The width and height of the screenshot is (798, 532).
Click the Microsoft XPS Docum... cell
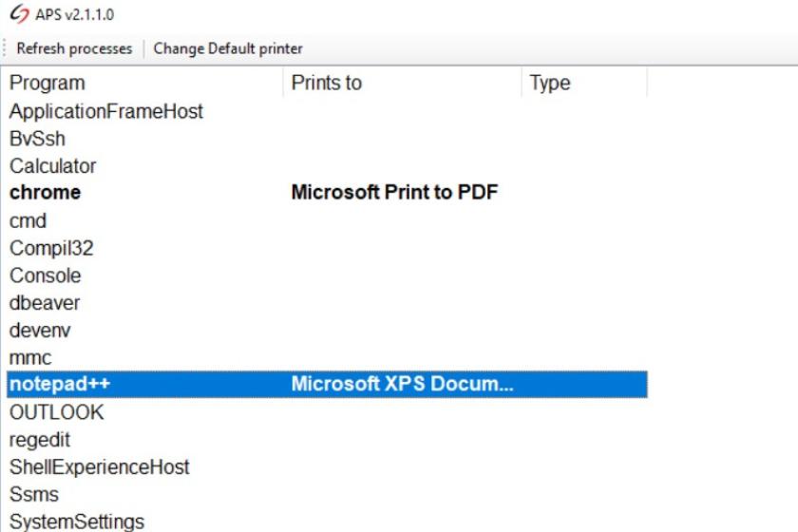[402, 384]
